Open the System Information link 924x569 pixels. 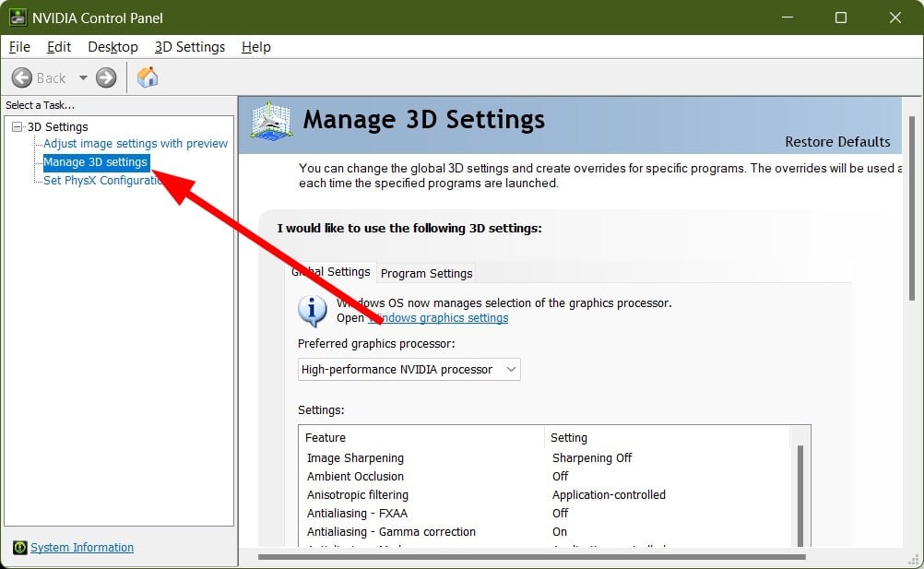(x=82, y=548)
